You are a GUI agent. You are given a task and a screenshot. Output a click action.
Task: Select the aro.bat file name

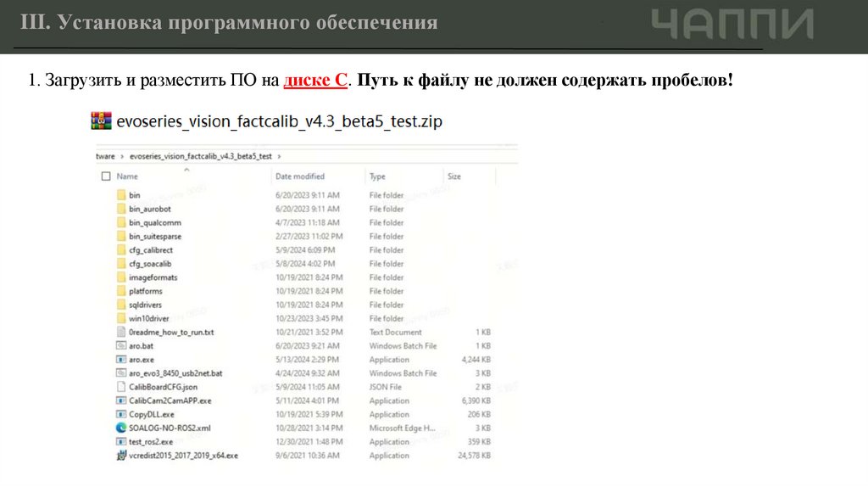pyautogui.click(x=142, y=345)
